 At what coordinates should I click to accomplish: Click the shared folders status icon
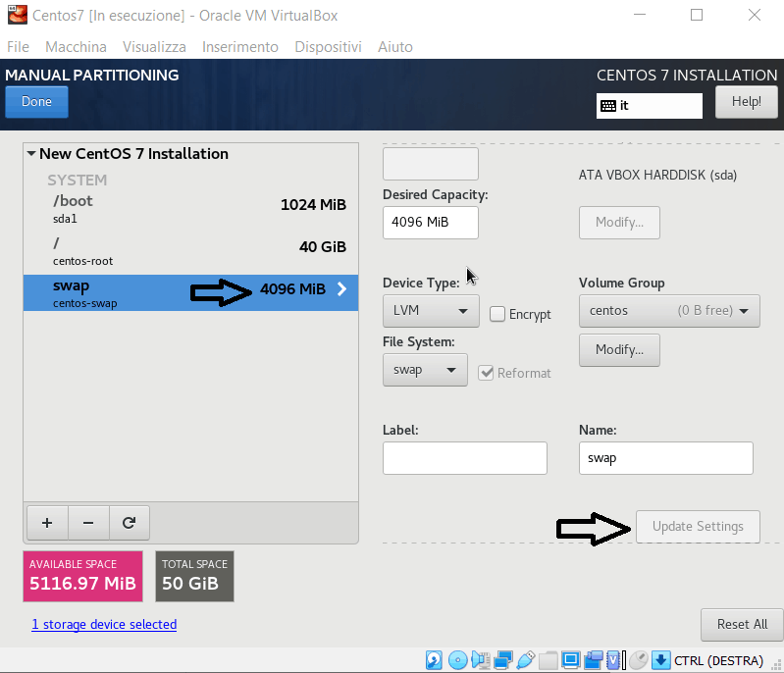(548, 660)
